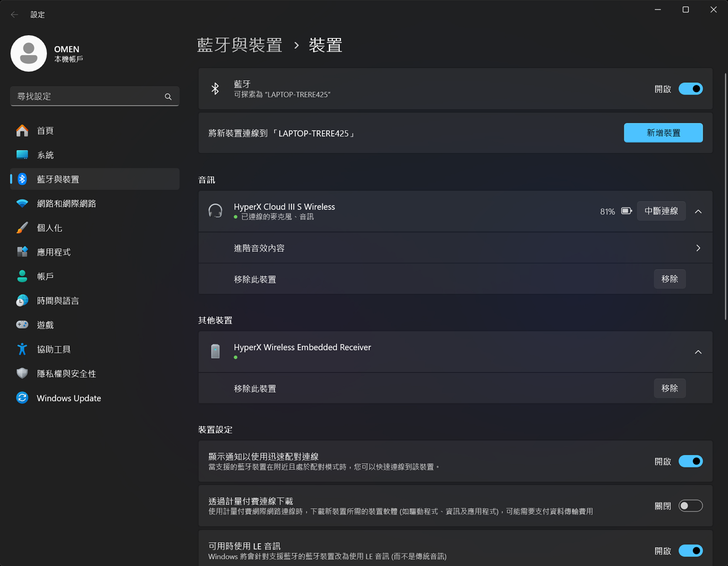728x566 pixels.
Task: Collapse HyperX Wireless Embedded Receiver section
Action: [x=698, y=352]
